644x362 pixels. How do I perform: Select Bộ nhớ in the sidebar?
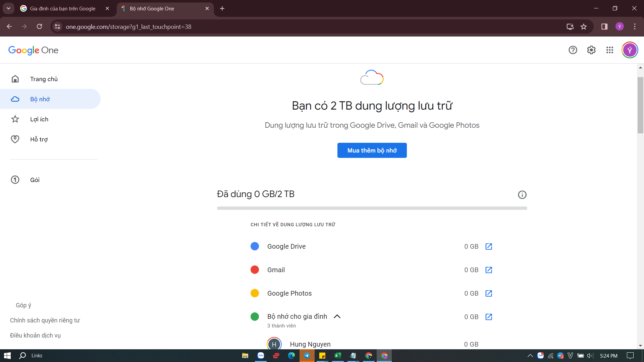(50, 99)
